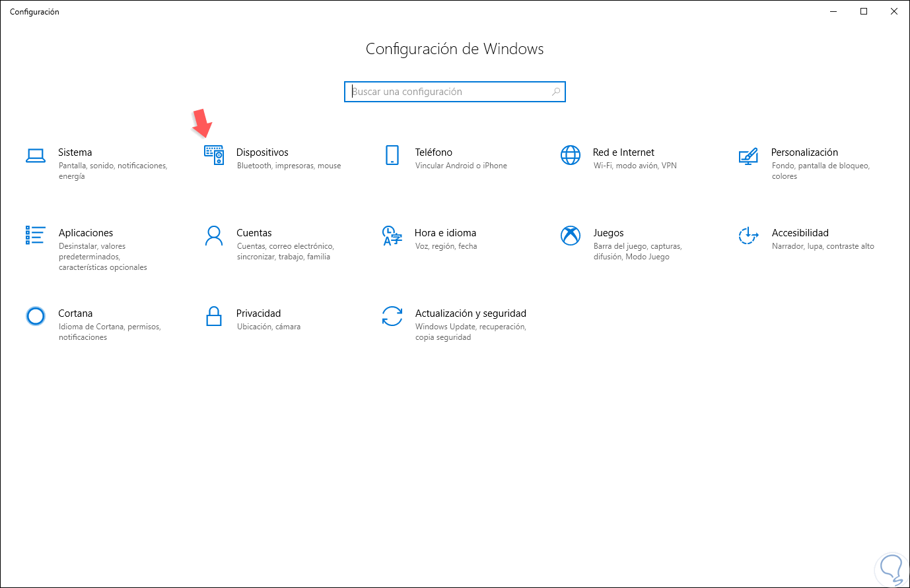Image resolution: width=910 pixels, height=588 pixels.
Task: Close the Configuración window
Action: pos(894,11)
